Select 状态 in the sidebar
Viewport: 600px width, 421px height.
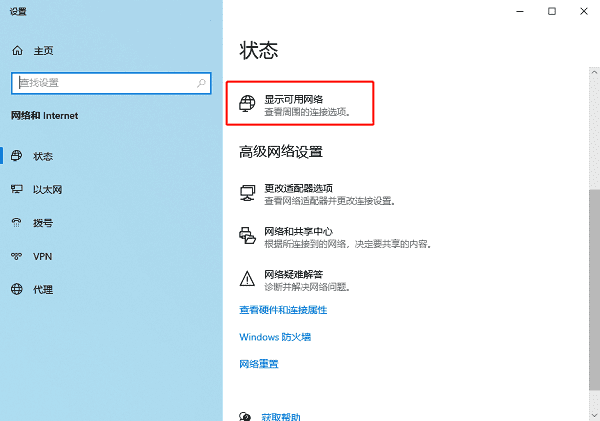click(x=43, y=156)
